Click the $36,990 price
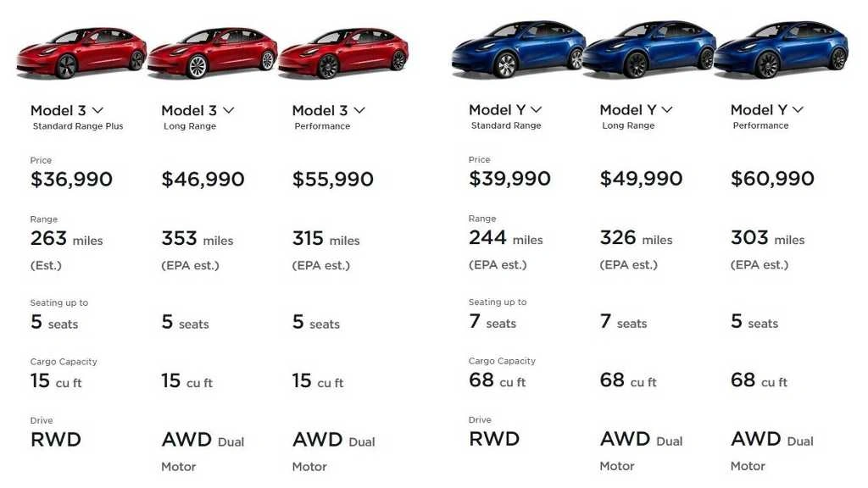 click(x=71, y=180)
